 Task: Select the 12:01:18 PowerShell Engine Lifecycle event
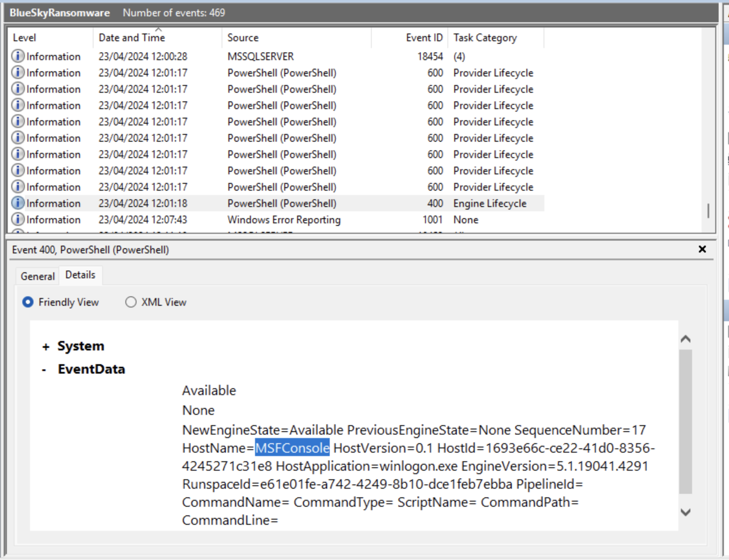(276, 203)
